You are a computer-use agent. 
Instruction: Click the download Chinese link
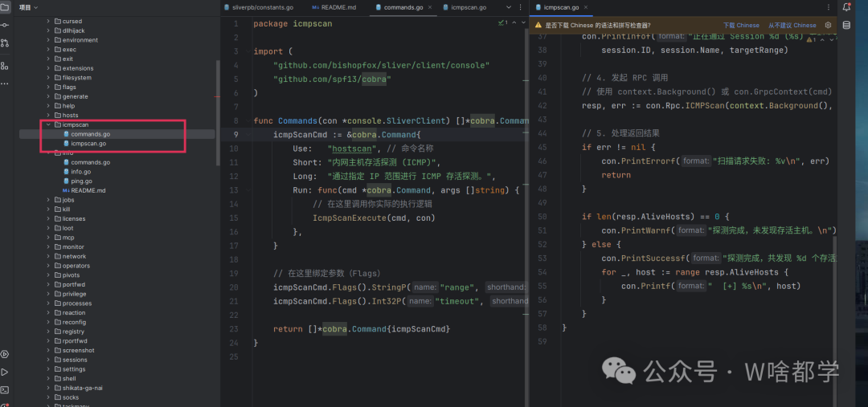click(740, 25)
